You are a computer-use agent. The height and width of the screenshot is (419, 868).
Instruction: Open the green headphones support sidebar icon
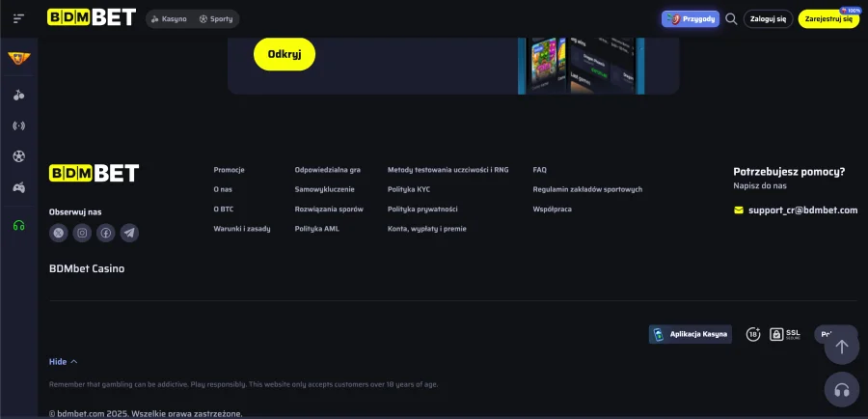tap(19, 225)
